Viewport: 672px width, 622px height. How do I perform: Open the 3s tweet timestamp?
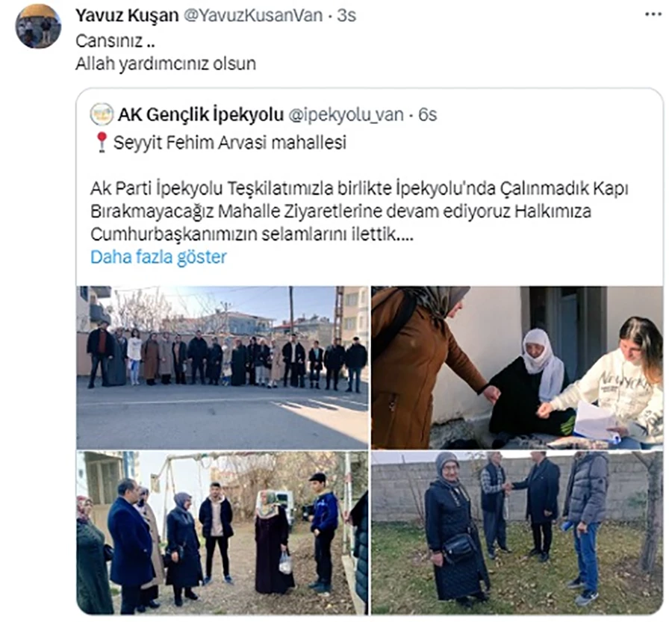(346, 16)
